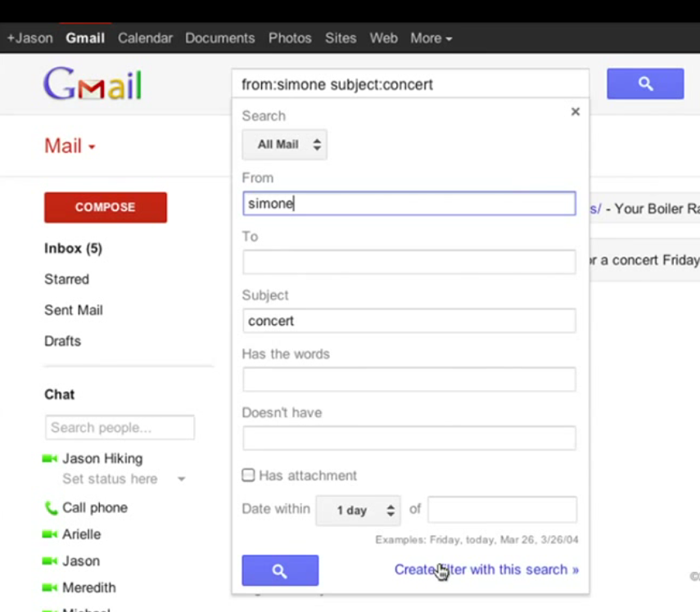
Task: Select Gmail in the top navigation bar
Action: (x=85, y=38)
